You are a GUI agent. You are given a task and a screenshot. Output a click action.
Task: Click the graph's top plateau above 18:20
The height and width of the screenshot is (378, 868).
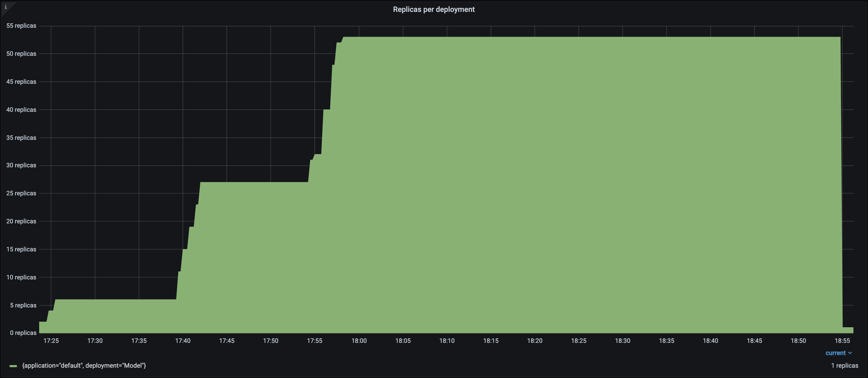[x=535, y=37]
